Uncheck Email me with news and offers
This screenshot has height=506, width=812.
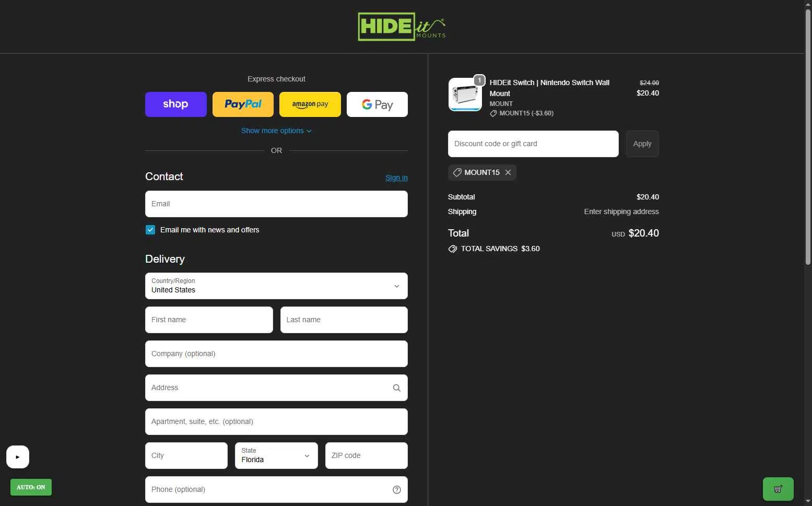[150, 230]
